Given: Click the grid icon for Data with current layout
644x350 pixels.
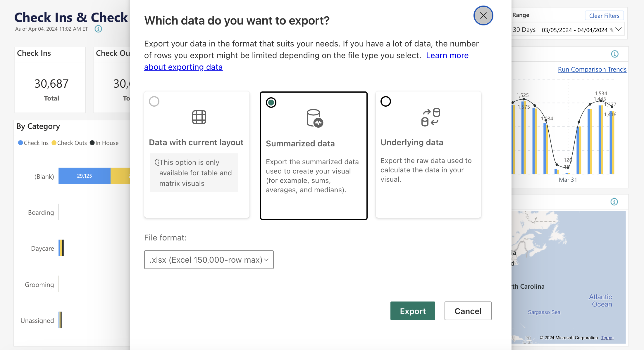Looking at the screenshot, I should pyautogui.click(x=199, y=117).
